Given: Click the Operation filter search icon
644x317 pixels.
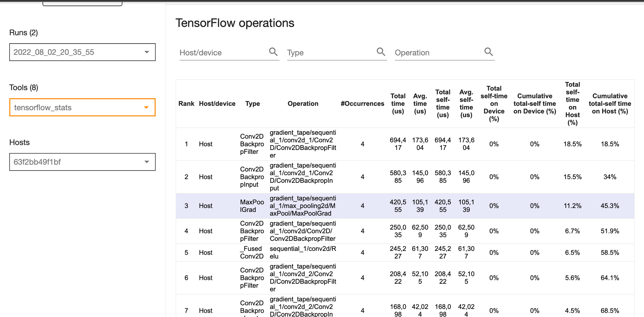Looking at the screenshot, I should (488, 52).
